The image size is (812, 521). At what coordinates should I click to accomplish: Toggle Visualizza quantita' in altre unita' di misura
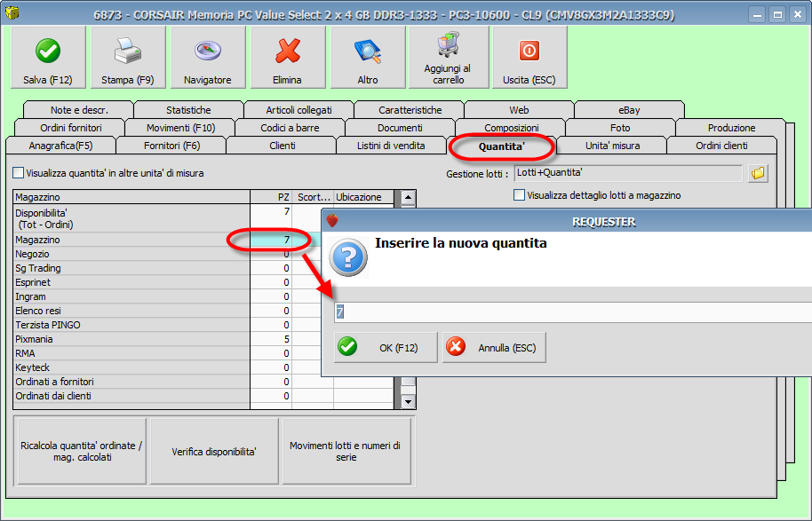(x=18, y=173)
